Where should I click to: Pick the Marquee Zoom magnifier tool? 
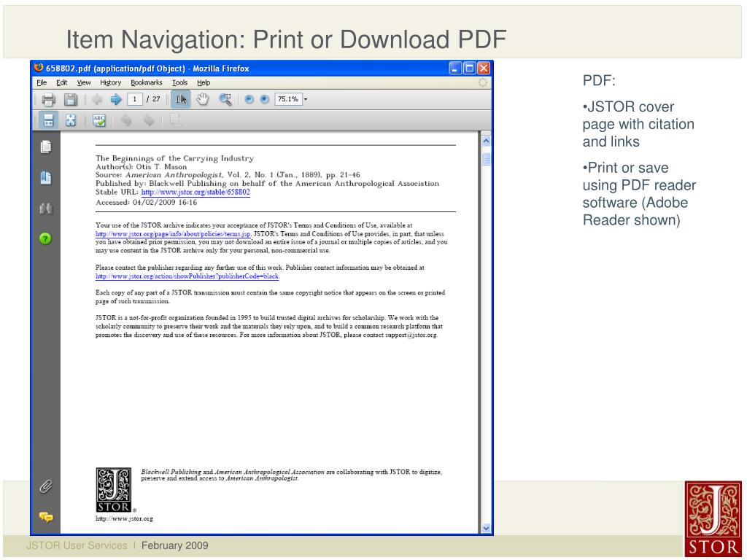225,99
